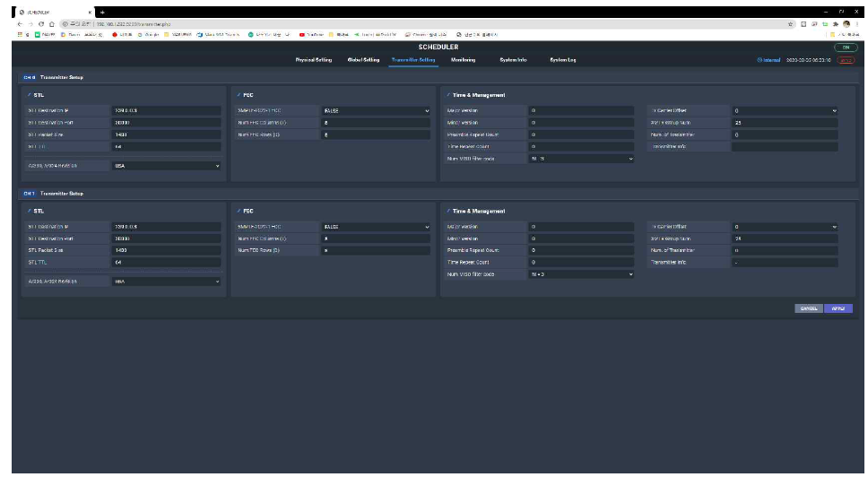Reload the page with the refresh icon
This screenshot has width=868, height=477.
pyautogui.click(x=41, y=24)
